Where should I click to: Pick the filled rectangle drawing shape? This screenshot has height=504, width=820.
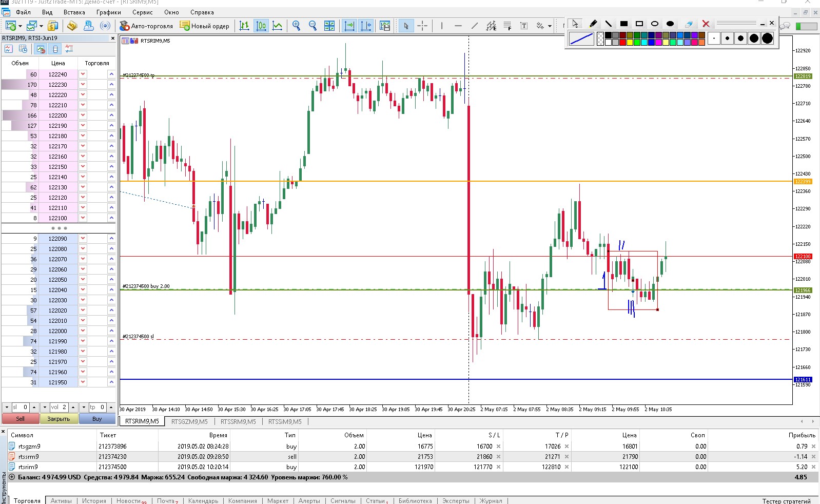(x=624, y=24)
